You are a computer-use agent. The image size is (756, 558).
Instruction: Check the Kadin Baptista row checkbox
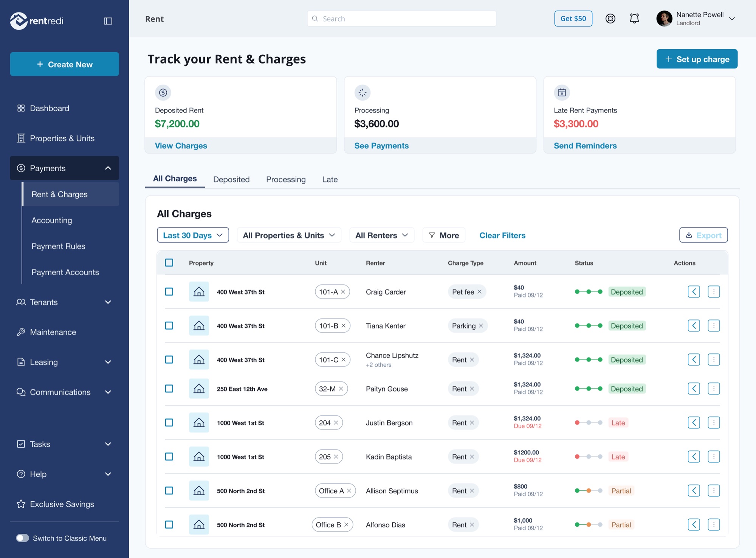(169, 457)
